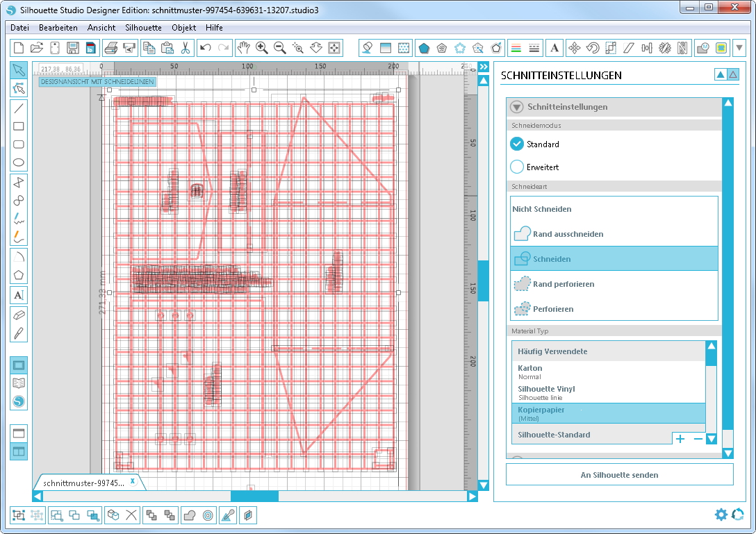
Task: Click the horizontal canvas scrollbar thumb
Action: click(254, 497)
